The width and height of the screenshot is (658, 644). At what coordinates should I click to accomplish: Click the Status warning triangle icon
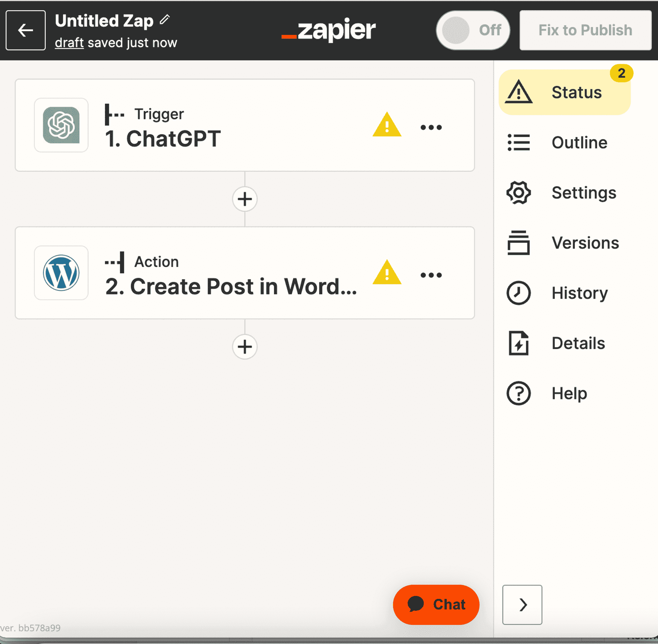519,92
